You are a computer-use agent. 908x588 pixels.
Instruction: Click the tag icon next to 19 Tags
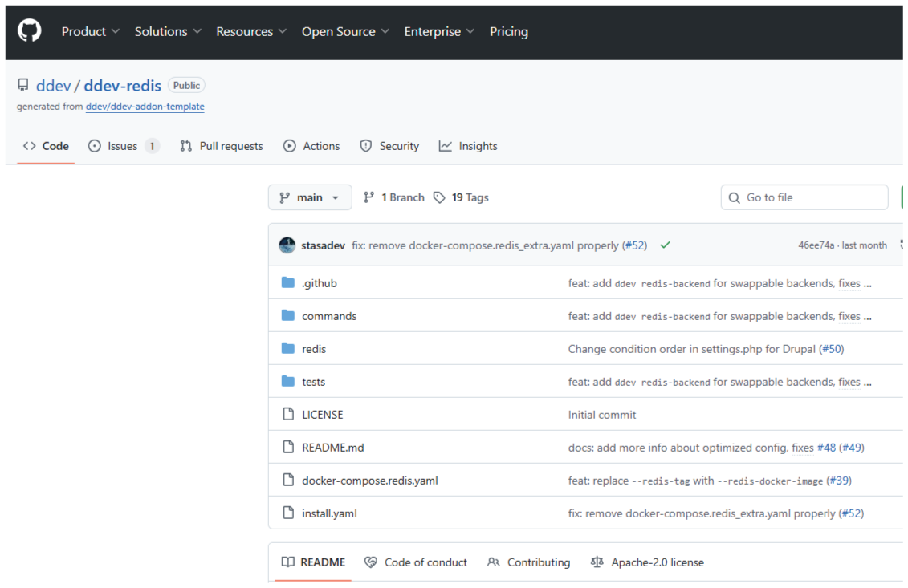coord(439,198)
